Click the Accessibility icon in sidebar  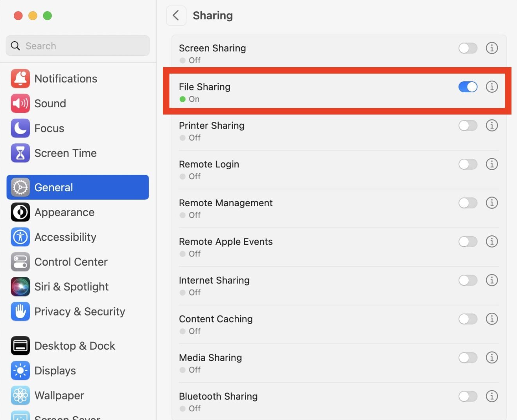coord(20,237)
